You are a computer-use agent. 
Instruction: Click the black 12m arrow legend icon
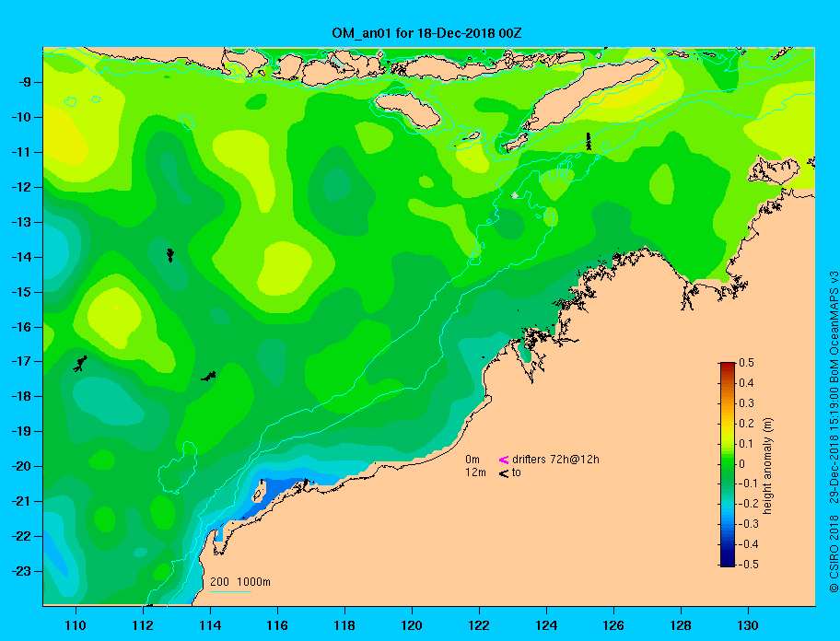point(504,472)
